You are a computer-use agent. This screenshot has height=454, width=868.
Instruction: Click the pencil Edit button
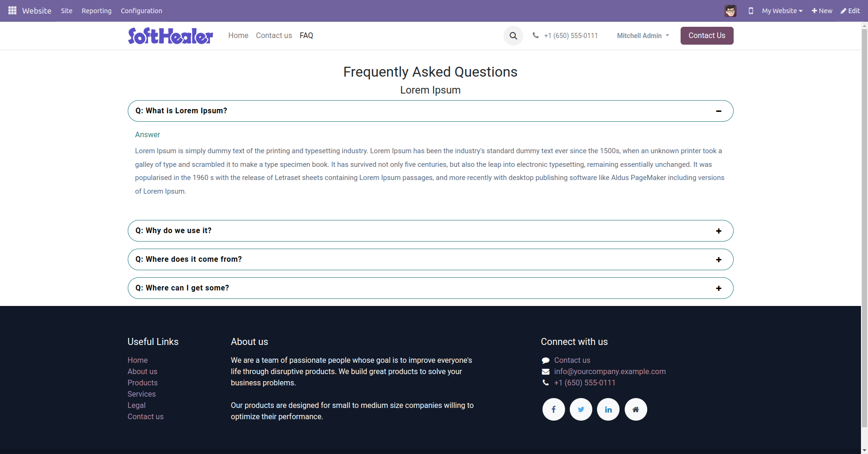(x=851, y=11)
